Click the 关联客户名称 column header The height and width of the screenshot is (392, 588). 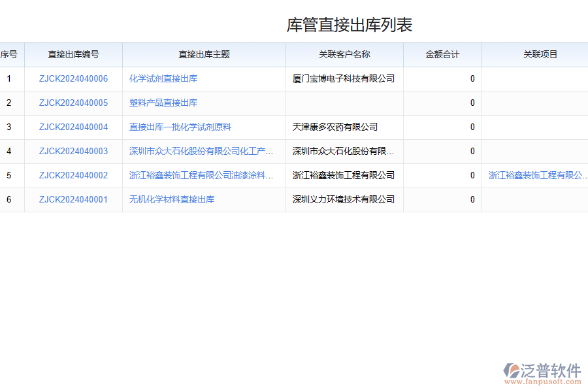[344, 55]
